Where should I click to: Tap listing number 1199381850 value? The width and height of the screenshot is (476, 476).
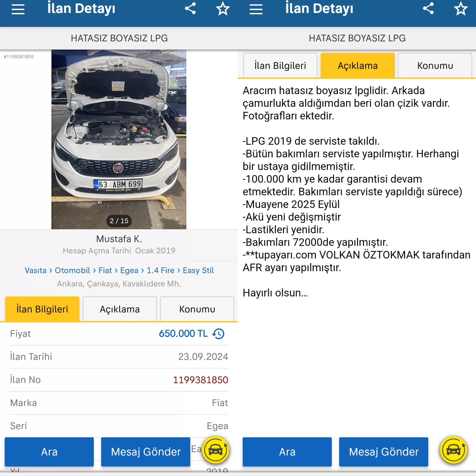point(201,380)
